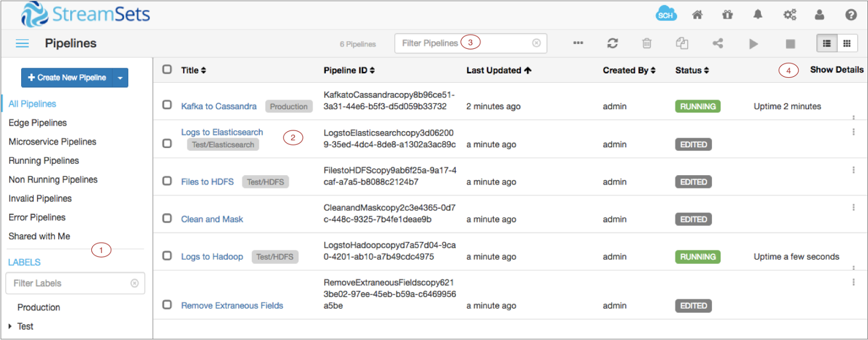Click the StreamSets logo

click(86, 14)
